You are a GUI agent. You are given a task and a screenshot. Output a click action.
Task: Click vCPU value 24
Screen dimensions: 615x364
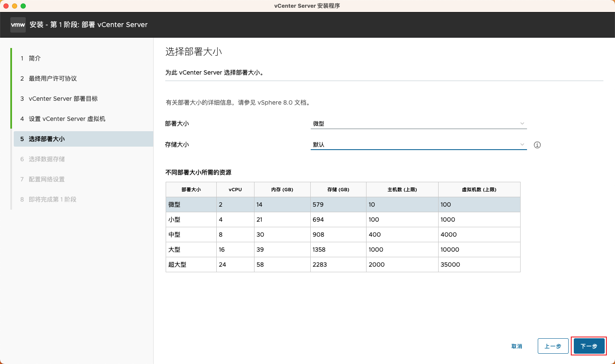pyautogui.click(x=222, y=265)
